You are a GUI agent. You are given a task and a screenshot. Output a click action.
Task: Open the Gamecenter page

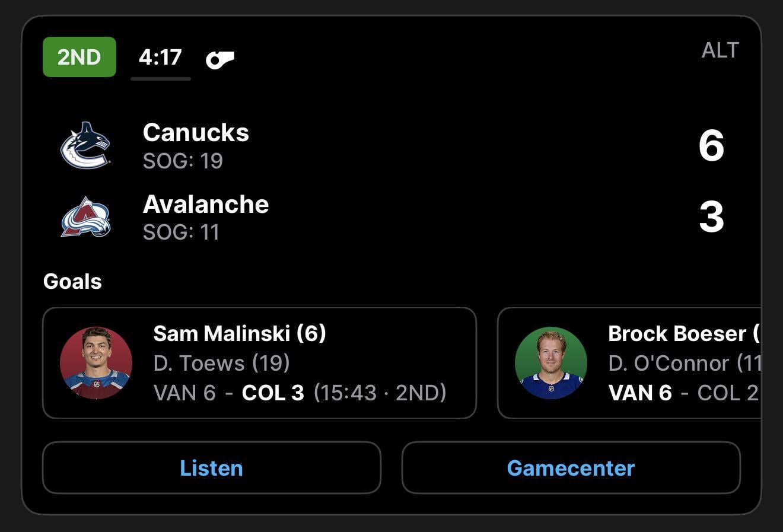(x=571, y=468)
